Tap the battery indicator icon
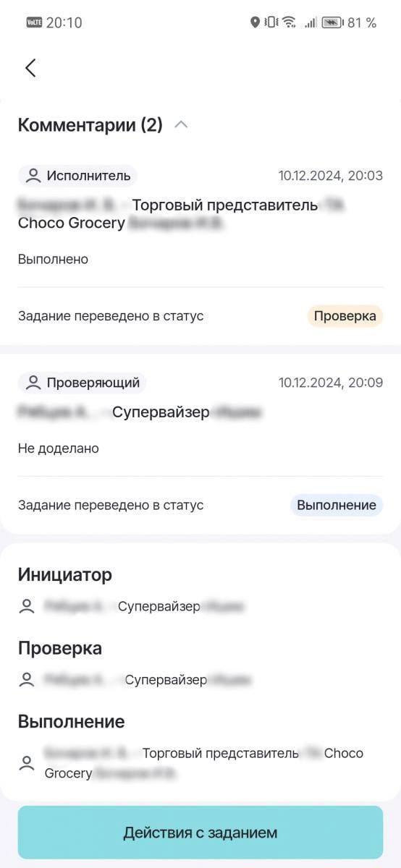Screen dimensions: 401x868 (332, 22)
